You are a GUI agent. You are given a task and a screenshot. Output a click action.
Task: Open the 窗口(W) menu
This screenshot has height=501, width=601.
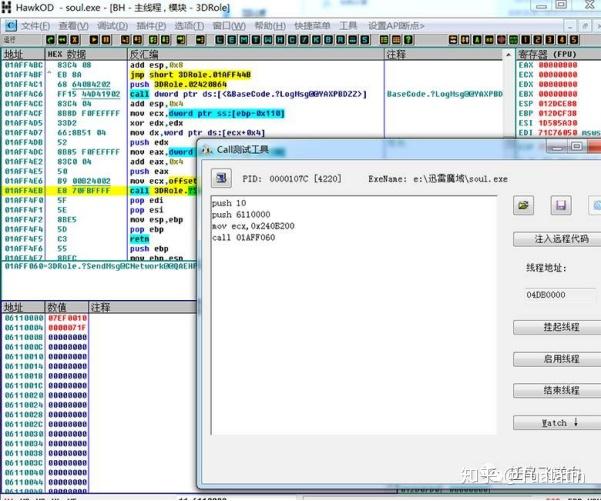pyautogui.click(x=229, y=26)
